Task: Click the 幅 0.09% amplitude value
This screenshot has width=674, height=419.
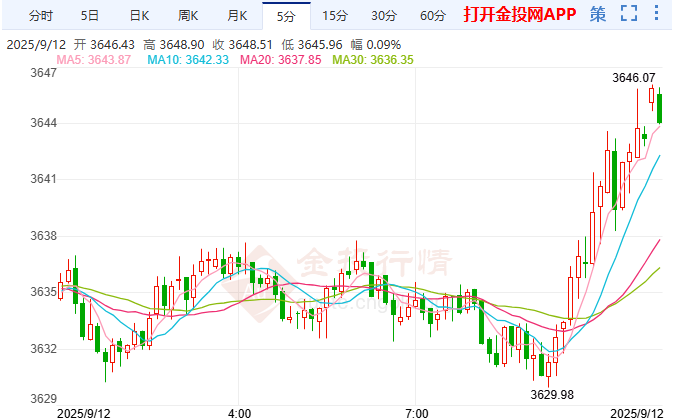Action: pos(376,45)
